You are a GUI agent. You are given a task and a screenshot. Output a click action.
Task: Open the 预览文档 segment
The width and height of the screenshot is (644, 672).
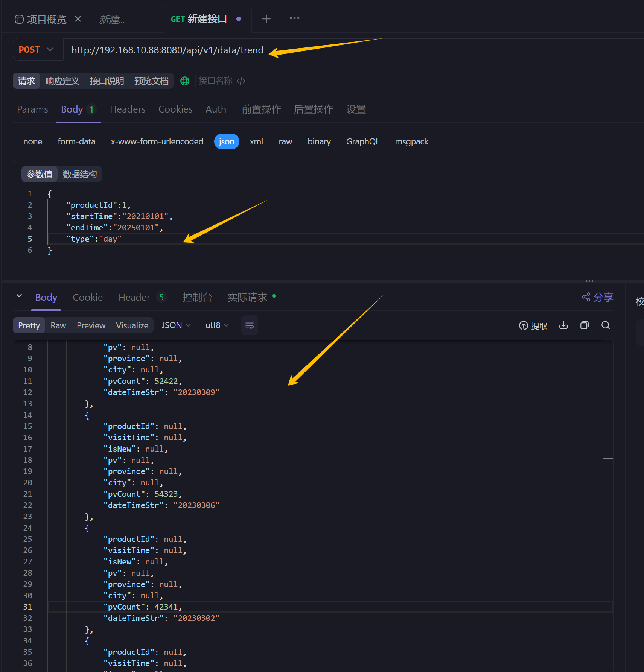tap(151, 81)
